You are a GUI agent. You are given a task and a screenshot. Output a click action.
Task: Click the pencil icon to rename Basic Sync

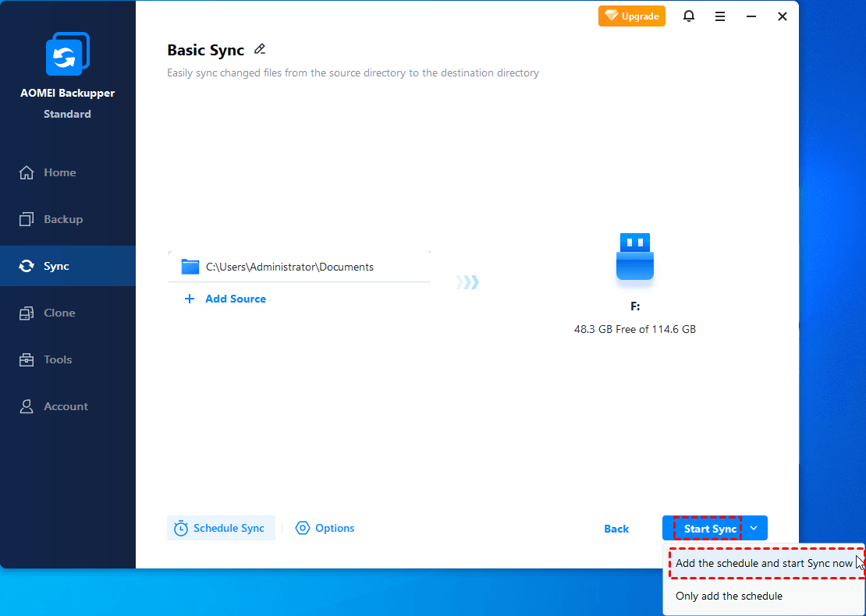coord(260,50)
